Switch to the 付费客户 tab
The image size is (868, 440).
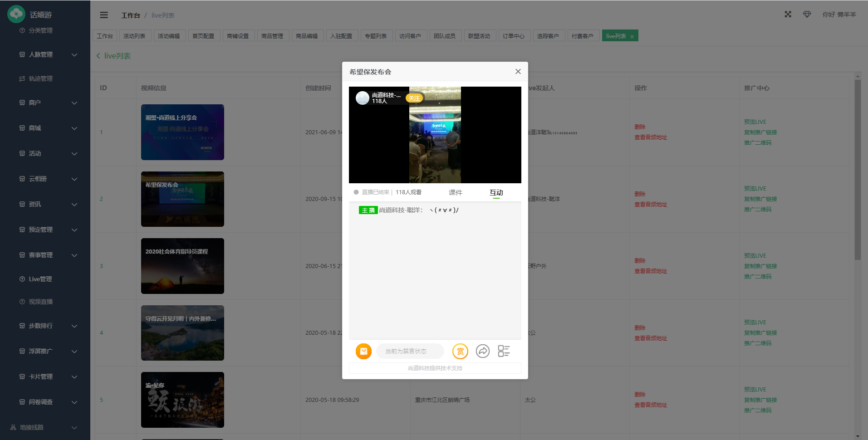(583, 36)
